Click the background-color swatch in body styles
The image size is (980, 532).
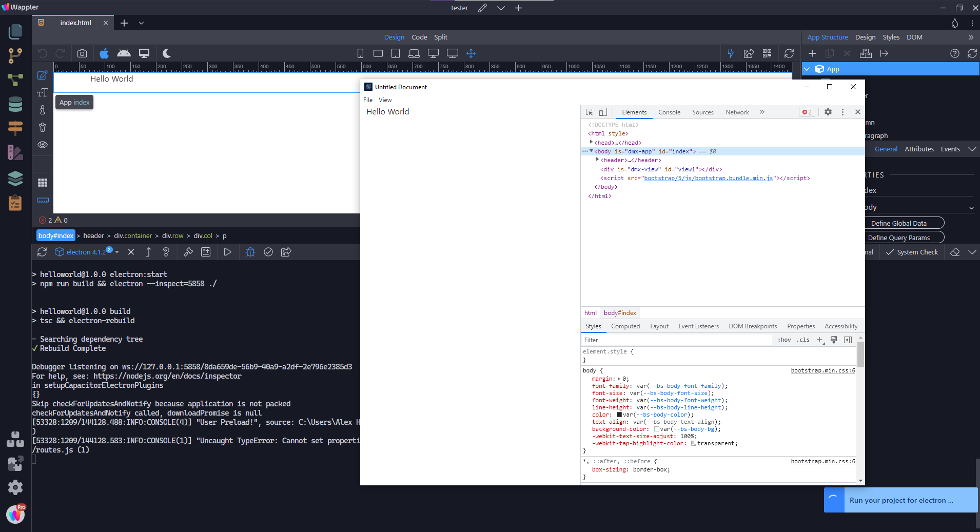click(656, 429)
